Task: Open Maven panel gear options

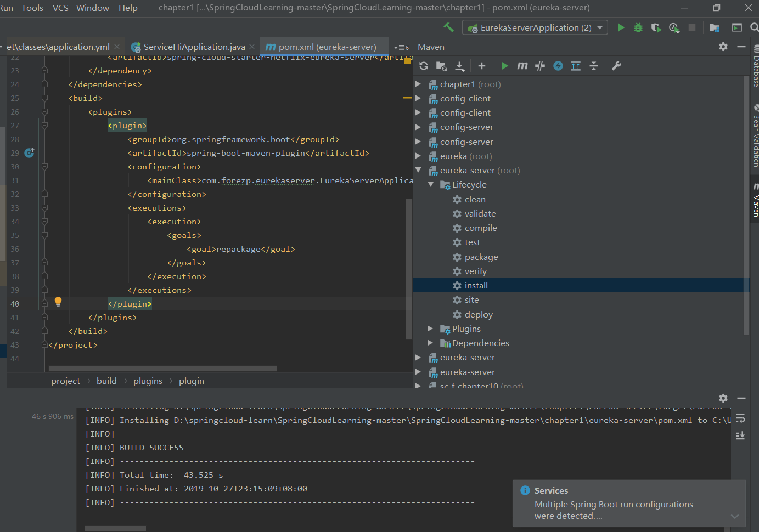Action: click(723, 47)
